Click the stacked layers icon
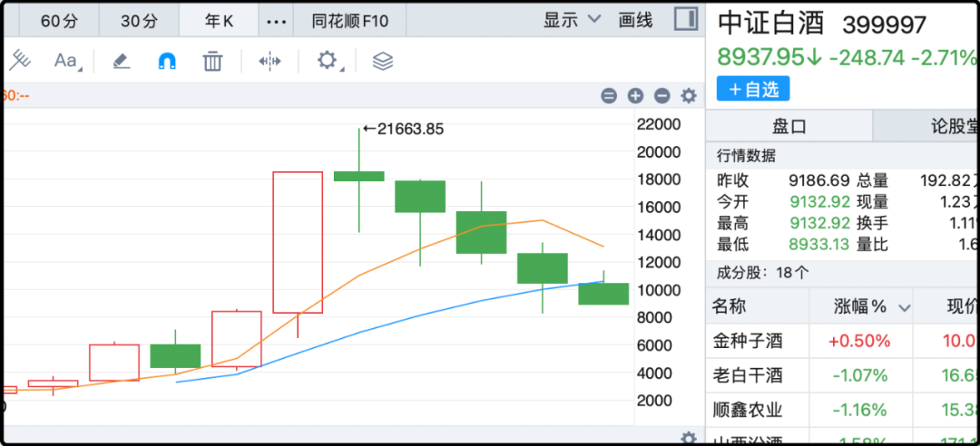The width and height of the screenshot is (980, 446). coord(383,61)
